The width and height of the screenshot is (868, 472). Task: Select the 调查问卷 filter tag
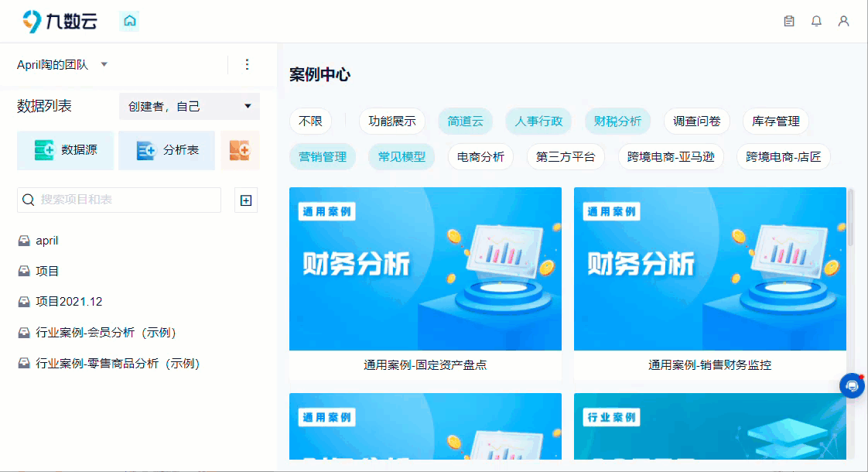point(696,121)
